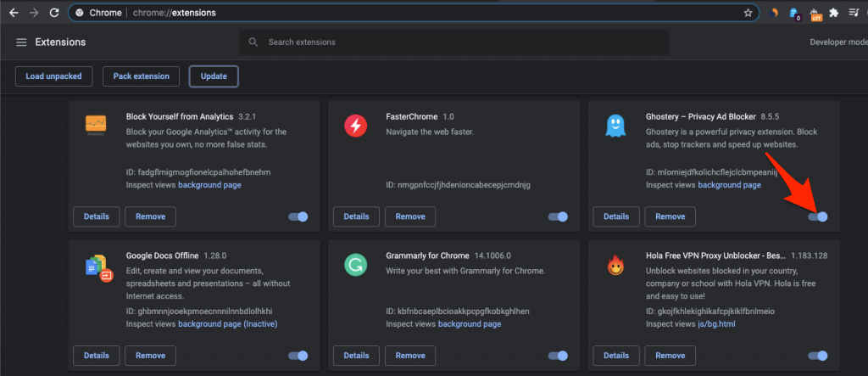Remove Hola Free VPN extension
This screenshot has height=376, width=868.
[x=670, y=356]
